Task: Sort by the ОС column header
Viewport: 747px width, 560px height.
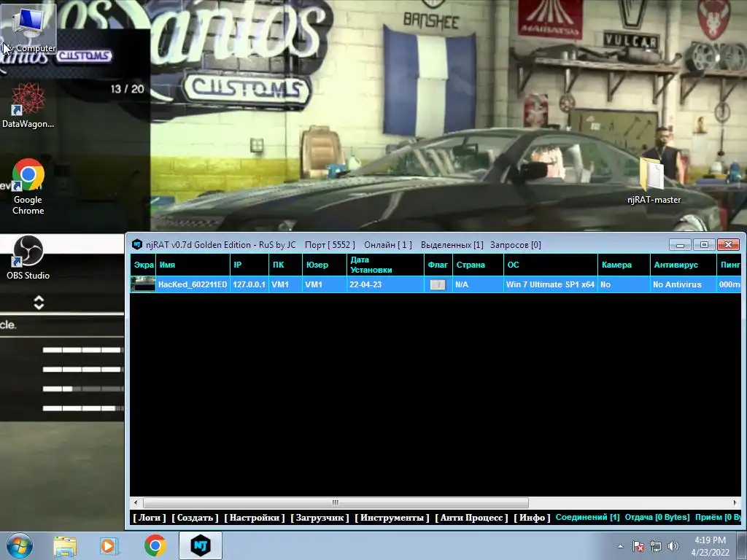Action: [551, 265]
